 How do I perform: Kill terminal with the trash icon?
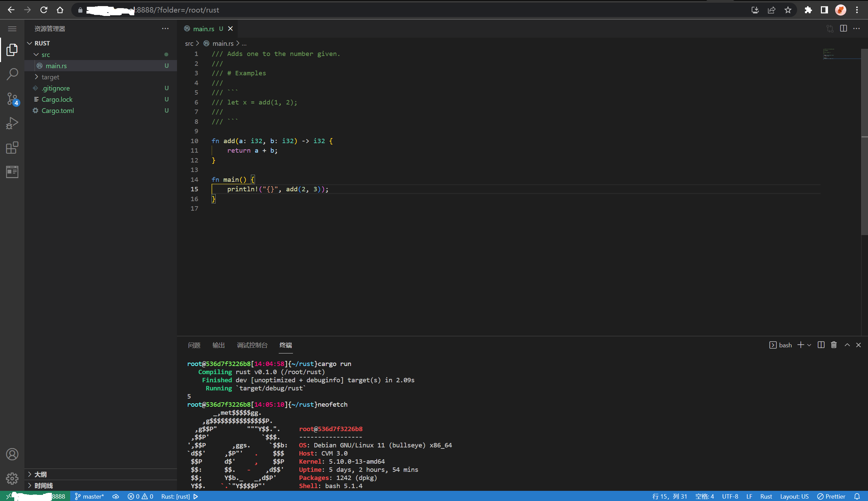[x=834, y=345]
